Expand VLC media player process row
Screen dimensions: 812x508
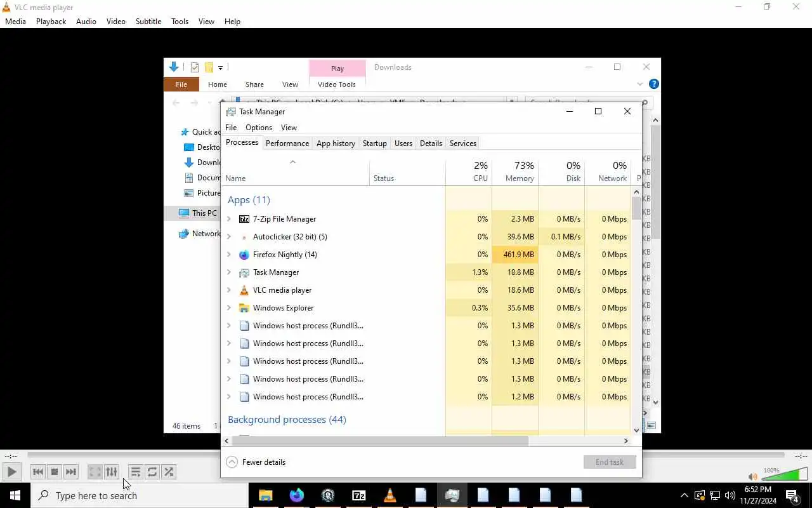[x=229, y=290]
